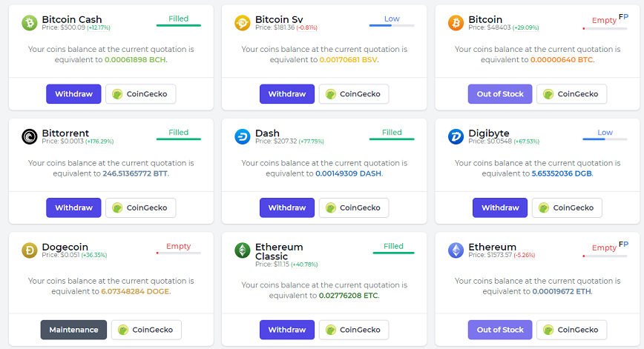Open CoinGecko link for Dash
This screenshot has height=349, width=644.
[354, 207]
